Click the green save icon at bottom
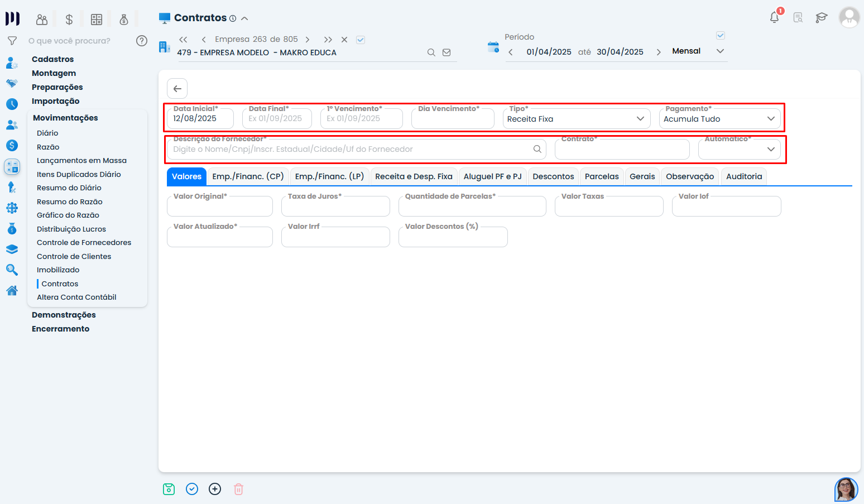 169,489
